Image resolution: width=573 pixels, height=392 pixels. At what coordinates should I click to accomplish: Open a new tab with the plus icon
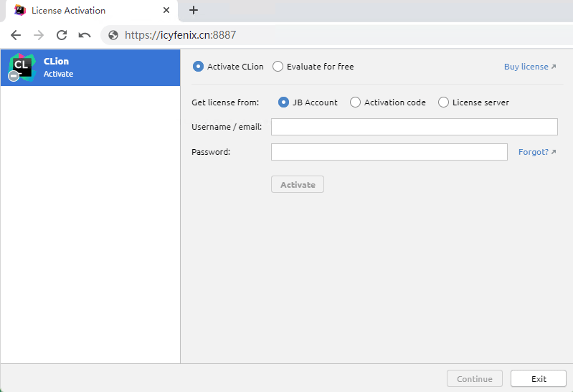point(194,10)
